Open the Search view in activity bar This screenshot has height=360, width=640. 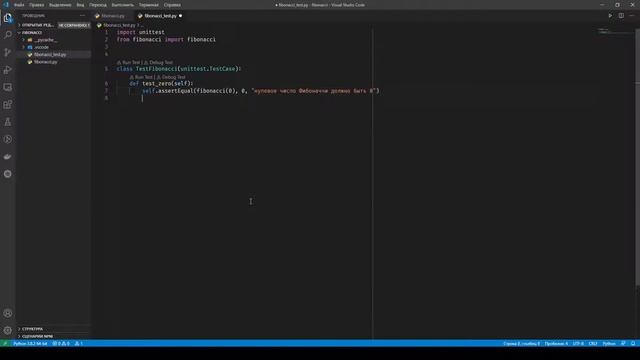[x=8, y=35]
